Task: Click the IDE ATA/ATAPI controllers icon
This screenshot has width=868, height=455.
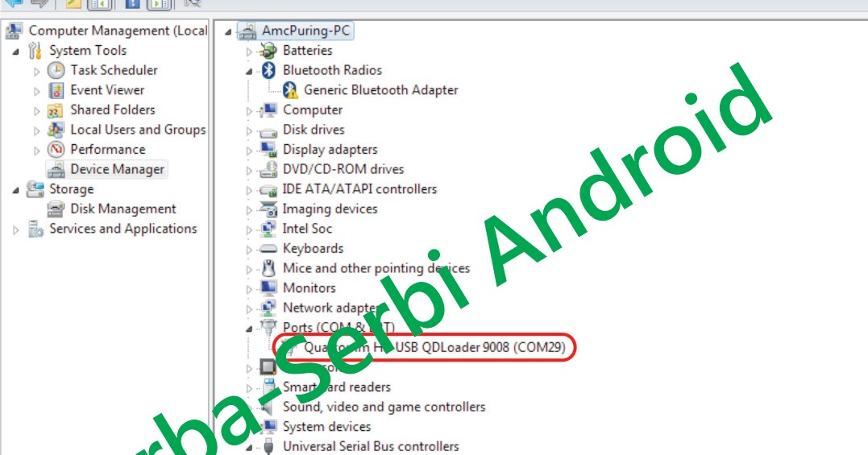Action: (268, 190)
